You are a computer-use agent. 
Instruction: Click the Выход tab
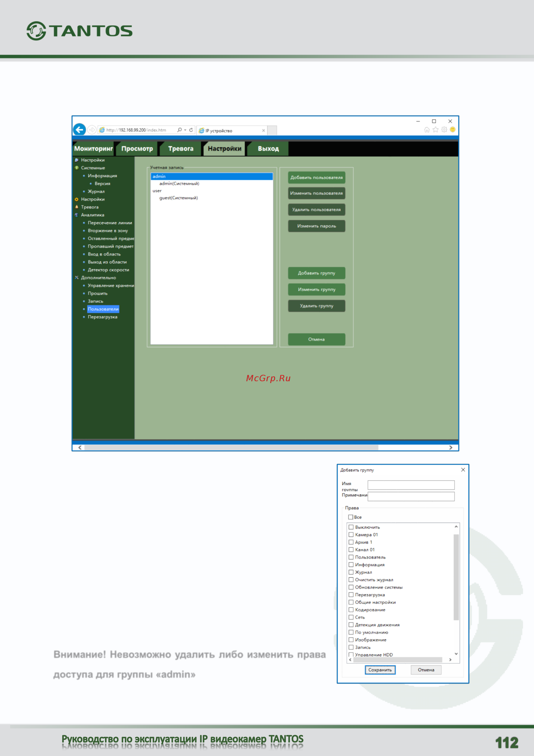pyautogui.click(x=268, y=149)
